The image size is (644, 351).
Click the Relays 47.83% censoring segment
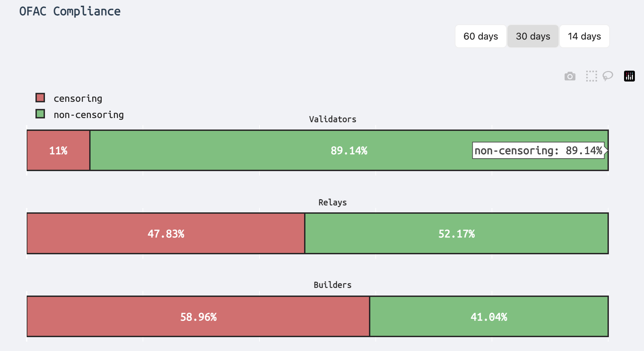pyautogui.click(x=166, y=234)
